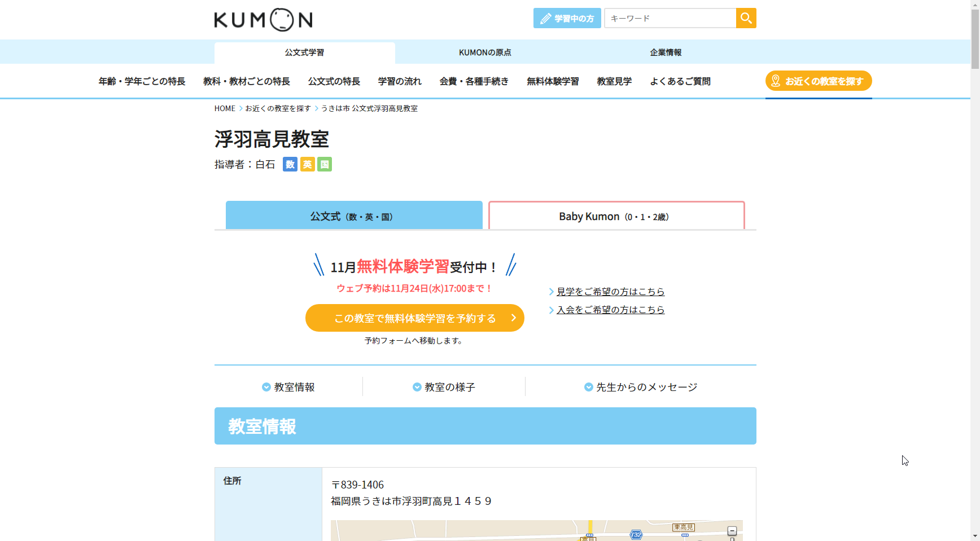This screenshot has width=980, height=541.
Task: Click the 東高見 label on map
Action: 684,527
